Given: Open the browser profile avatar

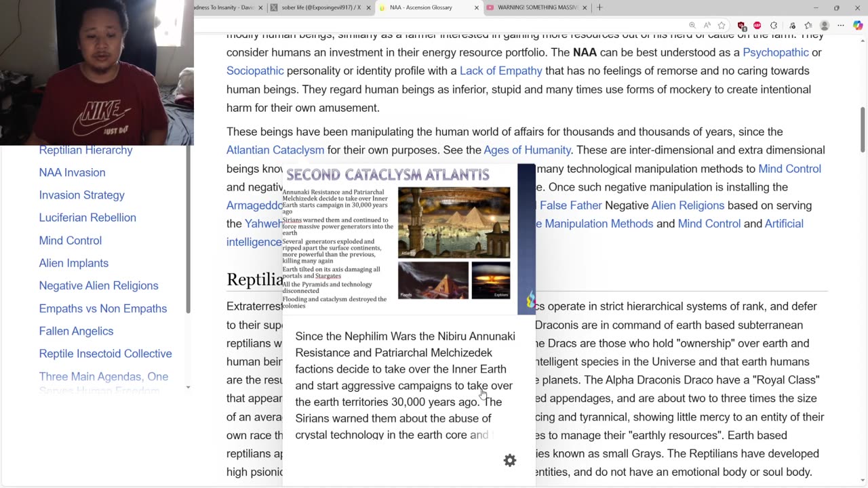Looking at the screenshot, I should (825, 26).
